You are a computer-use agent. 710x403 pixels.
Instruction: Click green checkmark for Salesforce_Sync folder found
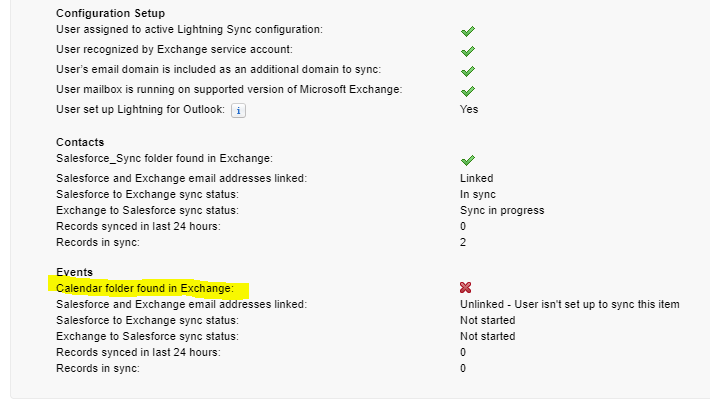467,160
